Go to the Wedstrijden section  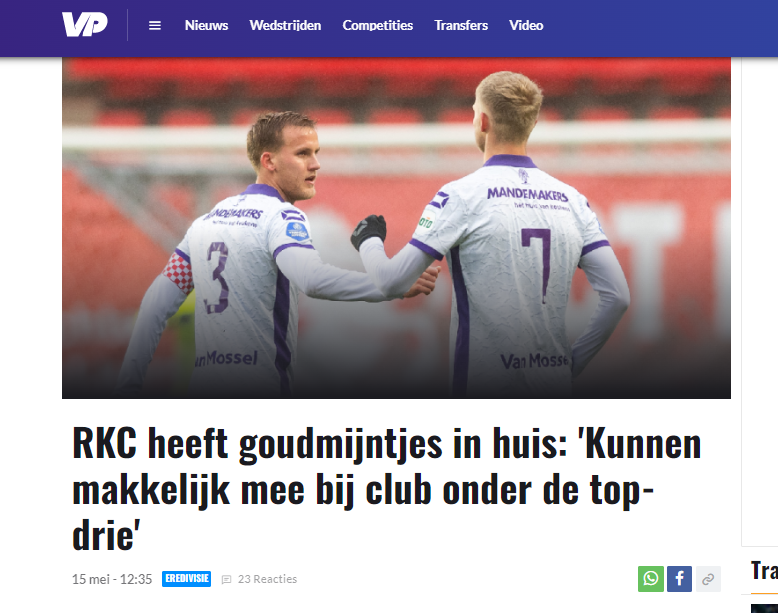coord(285,25)
